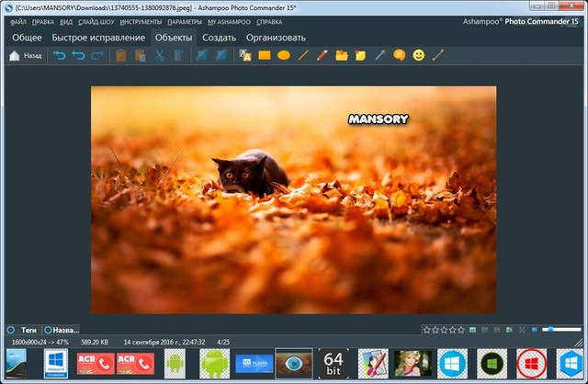This screenshot has height=384, width=588.
Task: Adjust the zoom slider in status bar
Action: tap(560, 329)
